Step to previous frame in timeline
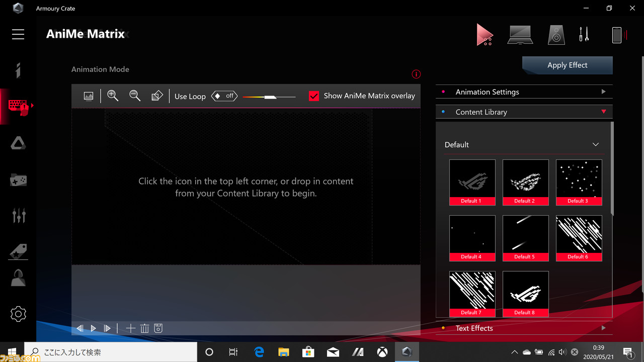Image resolution: width=644 pixels, height=362 pixels. tap(79, 328)
